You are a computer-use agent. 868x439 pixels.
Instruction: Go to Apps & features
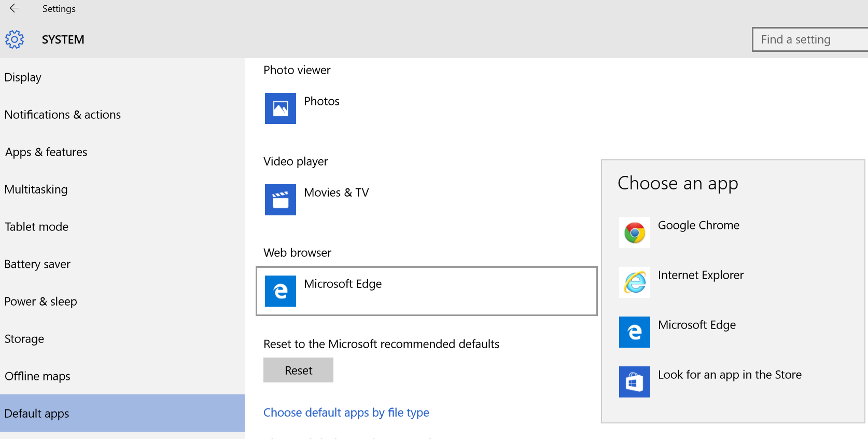122,152
